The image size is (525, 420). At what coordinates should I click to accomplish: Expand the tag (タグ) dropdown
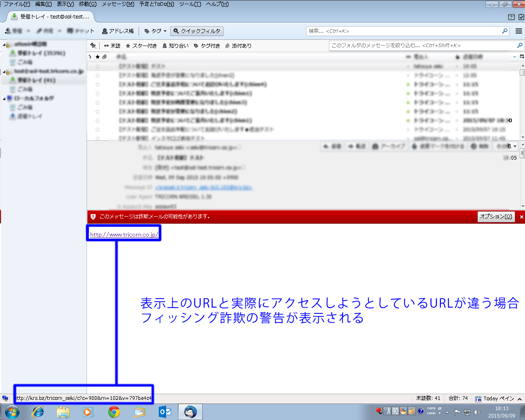(155, 31)
